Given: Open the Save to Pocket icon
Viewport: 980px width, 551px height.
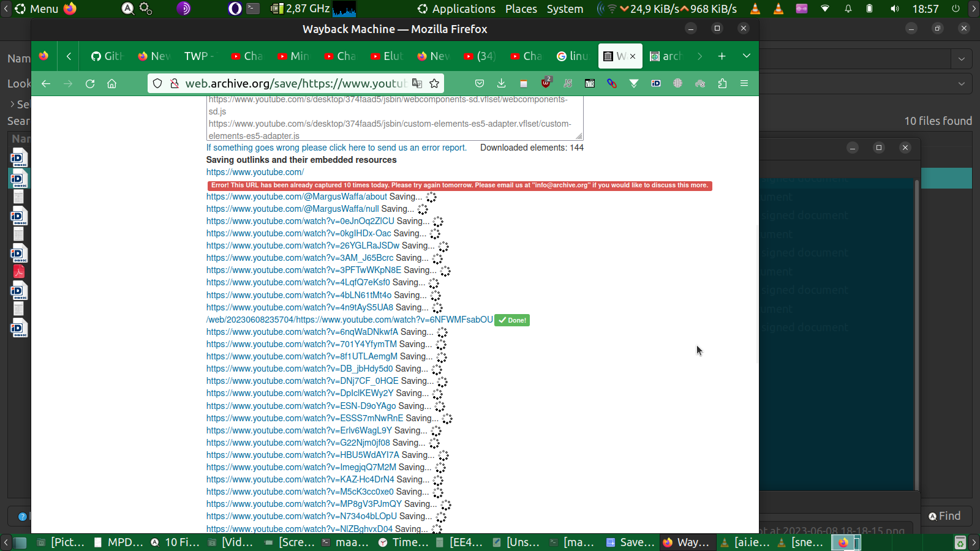Looking at the screenshot, I should [480, 83].
